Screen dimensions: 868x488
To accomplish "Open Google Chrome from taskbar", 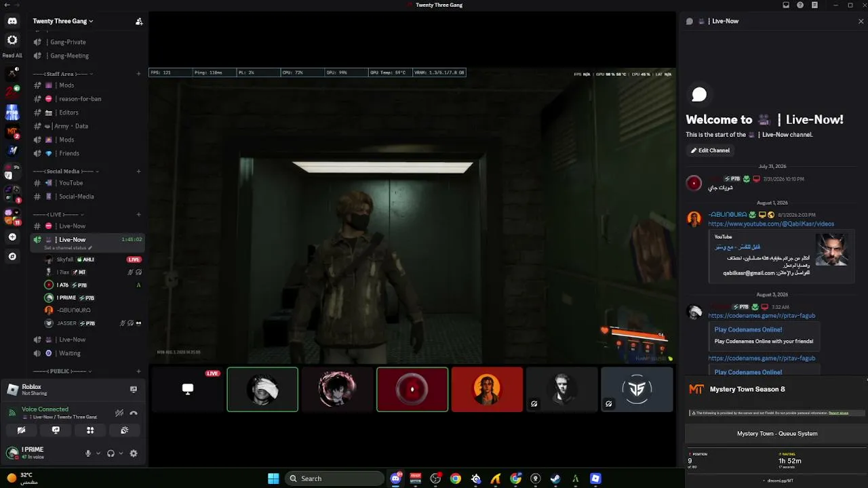I will point(456,479).
